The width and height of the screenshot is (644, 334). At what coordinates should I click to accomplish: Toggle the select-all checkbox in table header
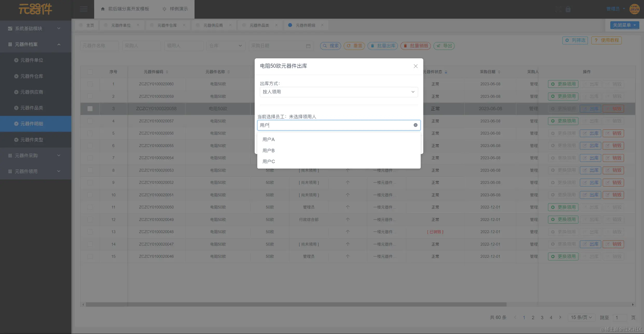(90, 72)
